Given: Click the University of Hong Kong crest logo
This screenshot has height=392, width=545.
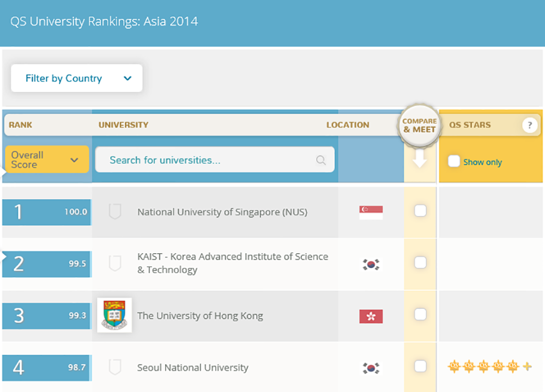Looking at the screenshot, I should [x=114, y=315].
